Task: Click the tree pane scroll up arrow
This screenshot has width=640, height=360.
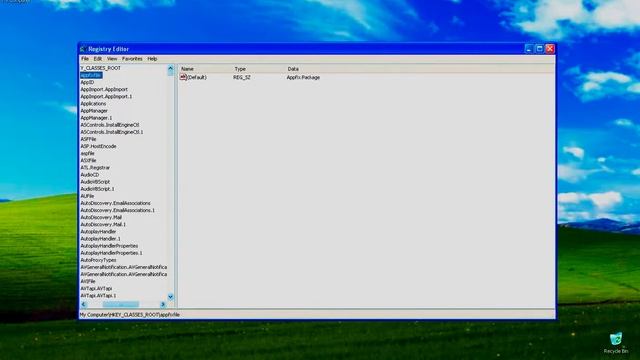Action: click(x=171, y=69)
